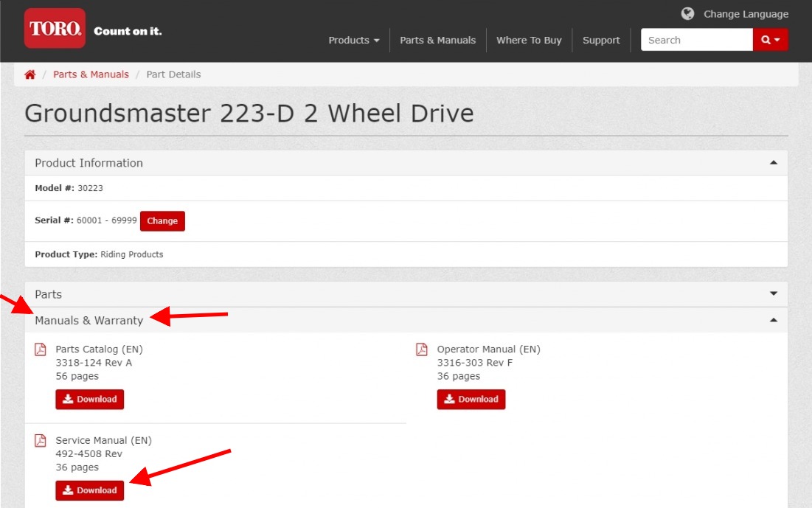812x508 pixels.
Task: Download the Service Manual
Action: (x=90, y=491)
